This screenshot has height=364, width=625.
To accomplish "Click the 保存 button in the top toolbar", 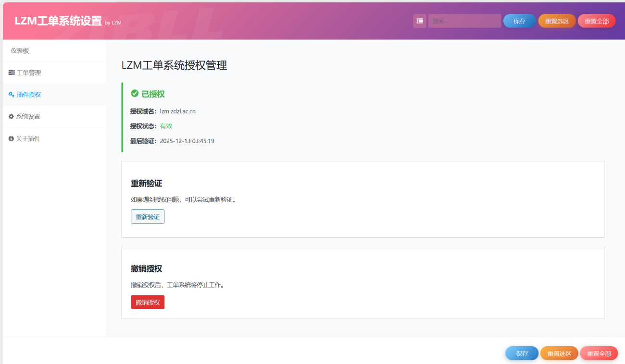I will (520, 21).
